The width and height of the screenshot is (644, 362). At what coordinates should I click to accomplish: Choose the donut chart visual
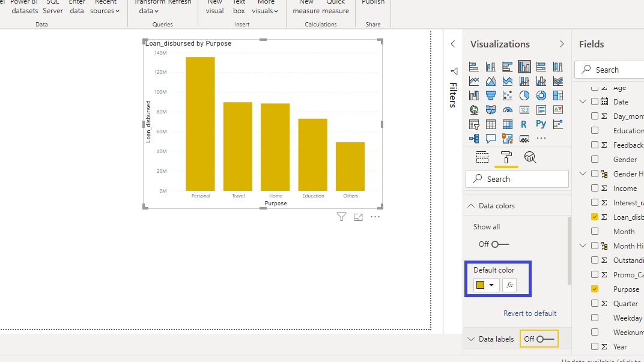point(541,95)
